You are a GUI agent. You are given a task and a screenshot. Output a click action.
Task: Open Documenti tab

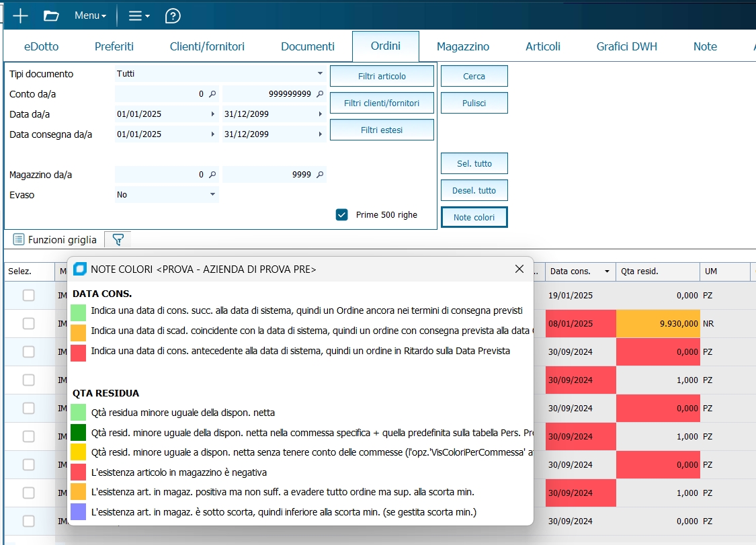[308, 46]
